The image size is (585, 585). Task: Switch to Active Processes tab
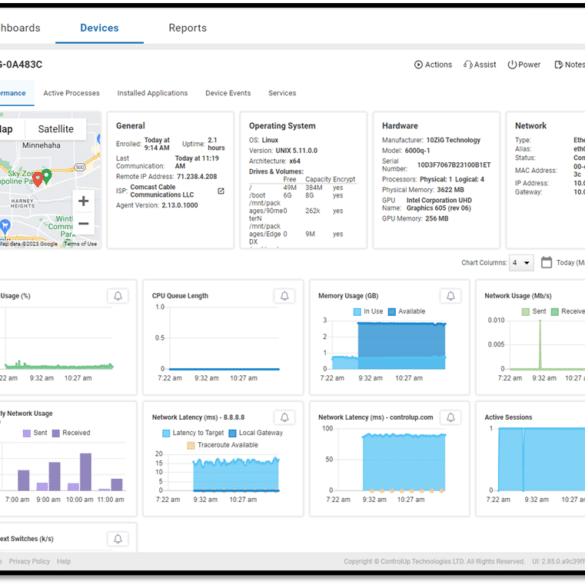(x=71, y=93)
